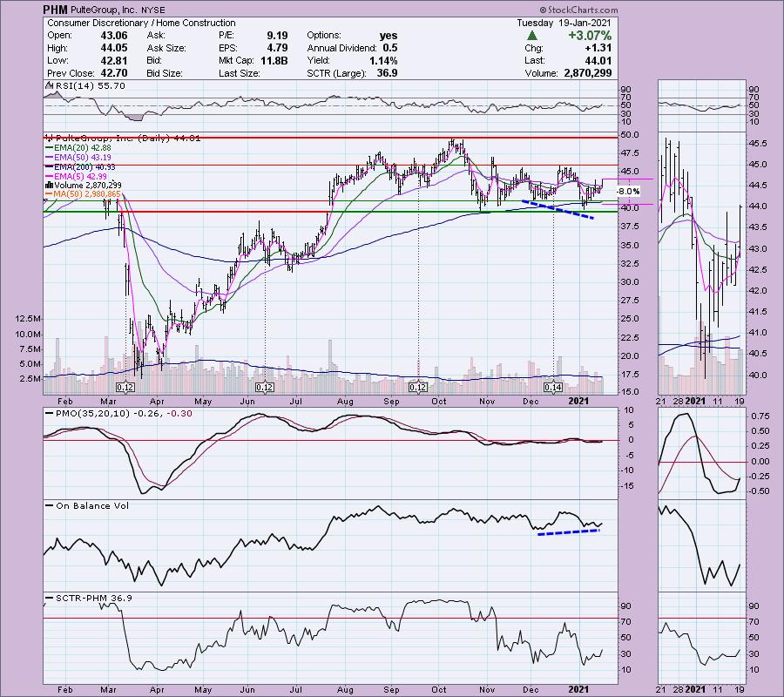Image resolution: width=784 pixels, height=697 pixels.
Task: Click the Tuesday 19-Jan-2021 date label
Action: (564, 23)
